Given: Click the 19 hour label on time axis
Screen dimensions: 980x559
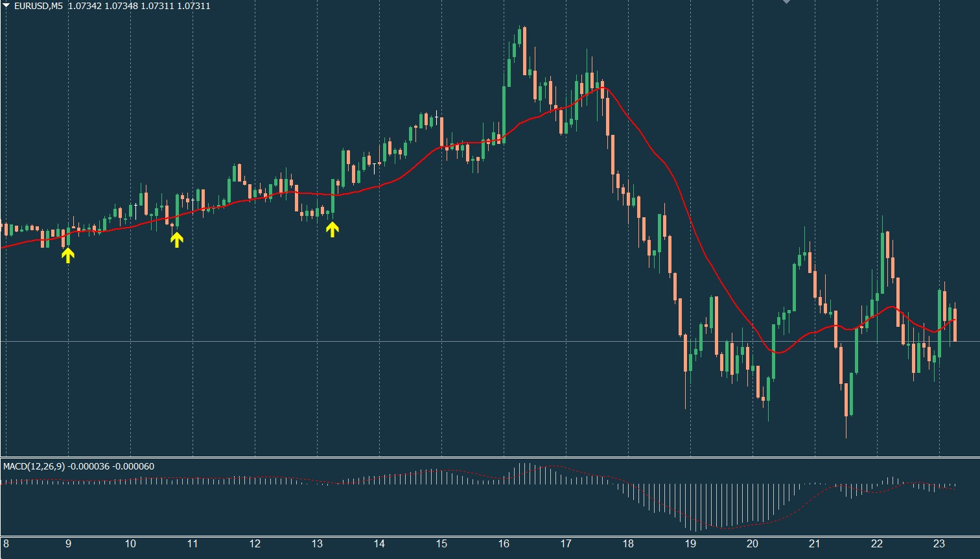Looking at the screenshot, I should (x=690, y=544).
